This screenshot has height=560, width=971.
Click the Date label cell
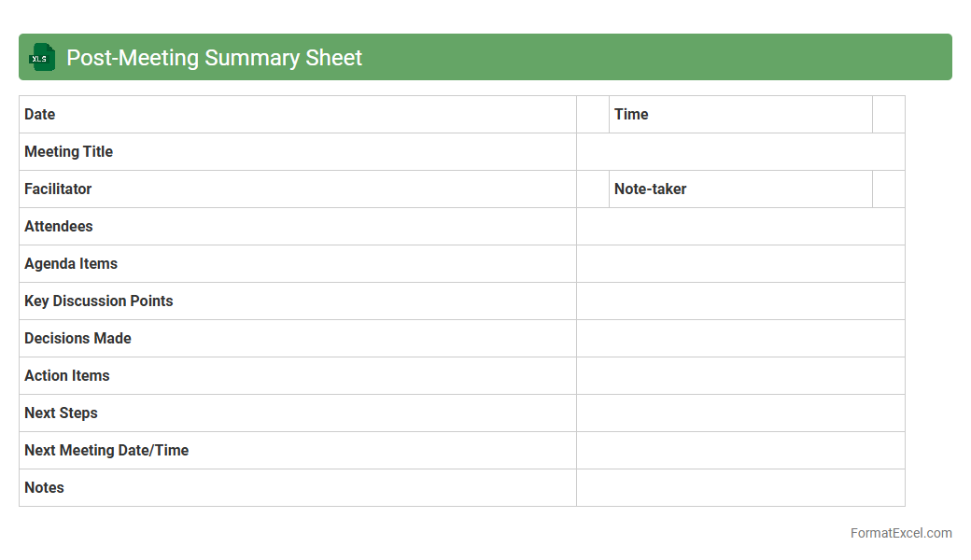[x=297, y=115]
